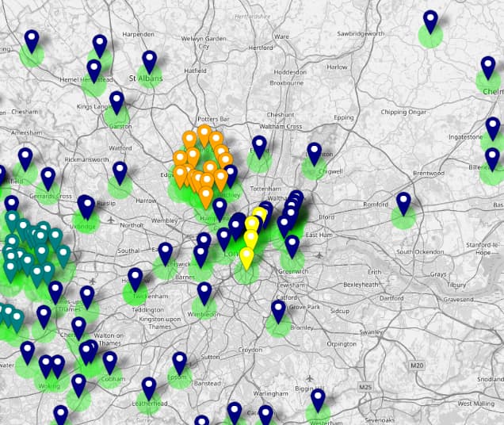The height and width of the screenshot is (425, 504).
Task: Select the navy marker at Chigwell
Action: point(315,154)
